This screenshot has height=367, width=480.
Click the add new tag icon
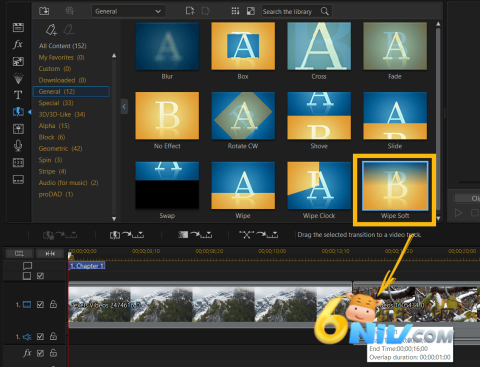click(x=51, y=30)
